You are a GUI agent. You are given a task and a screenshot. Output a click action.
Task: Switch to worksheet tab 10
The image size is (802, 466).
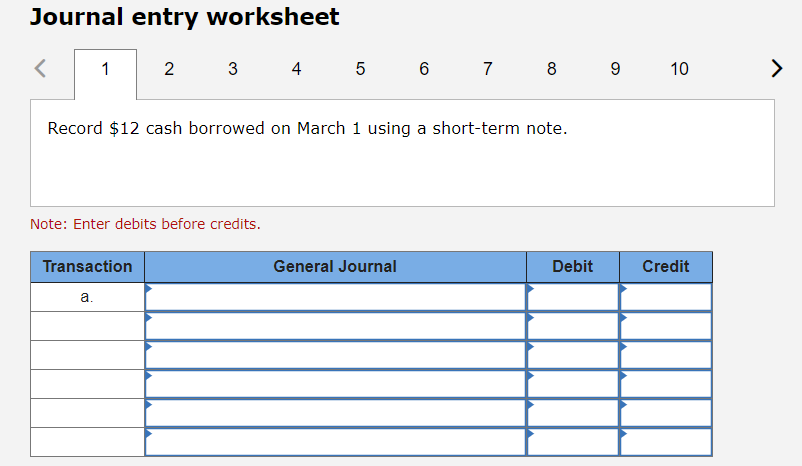(x=679, y=69)
